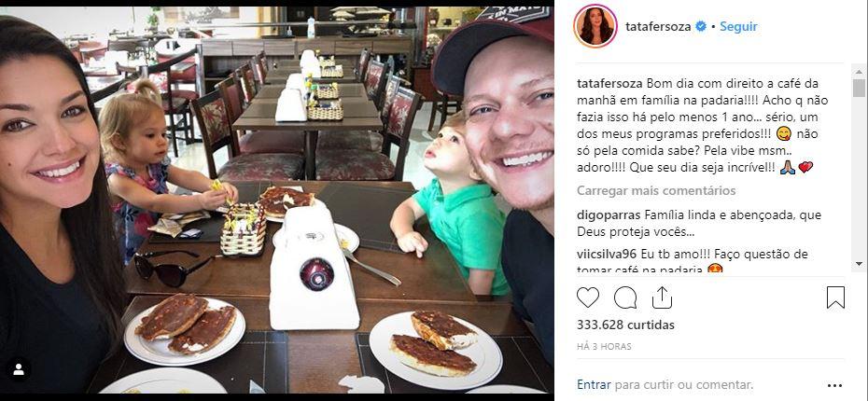
Task: Click the comments scrollbar up arrow
Action: [x=859, y=73]
